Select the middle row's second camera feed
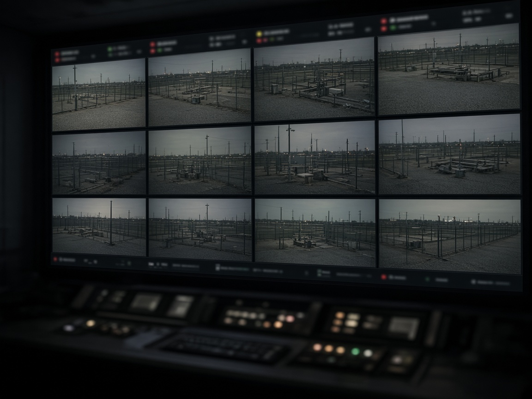This screenshot has width=532, height=399. 200,161
